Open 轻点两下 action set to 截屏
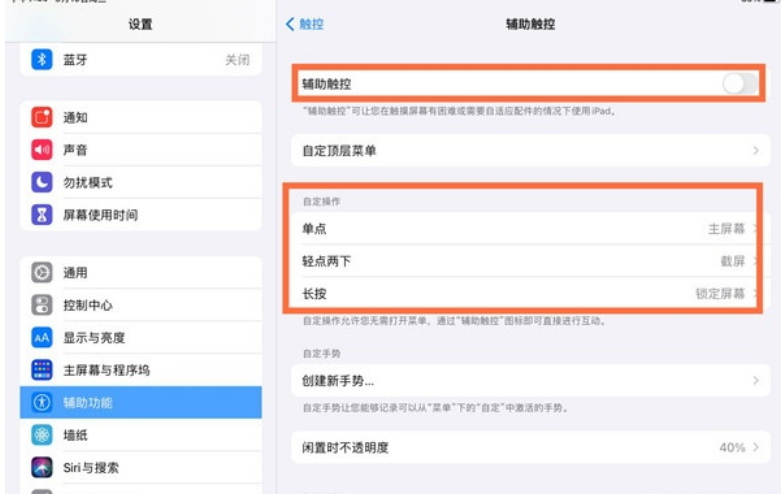The width and height of the screenshot is (781, 494). point(530,261)
